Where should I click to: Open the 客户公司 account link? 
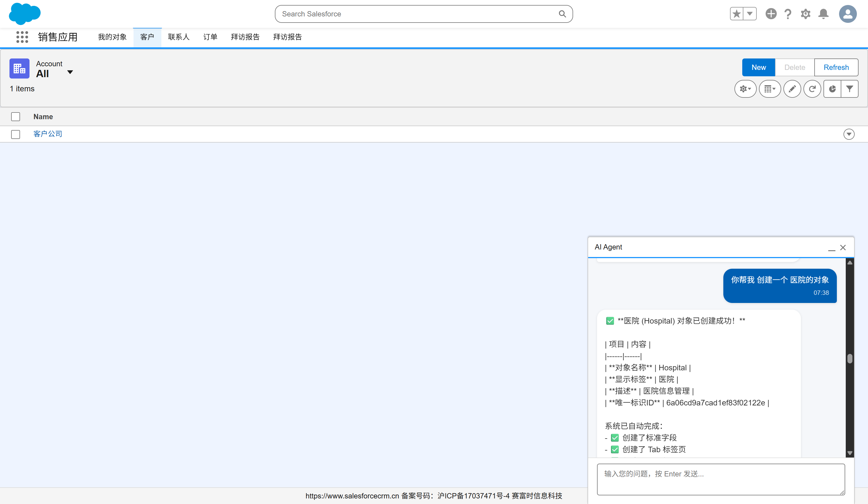click(48, 134)
